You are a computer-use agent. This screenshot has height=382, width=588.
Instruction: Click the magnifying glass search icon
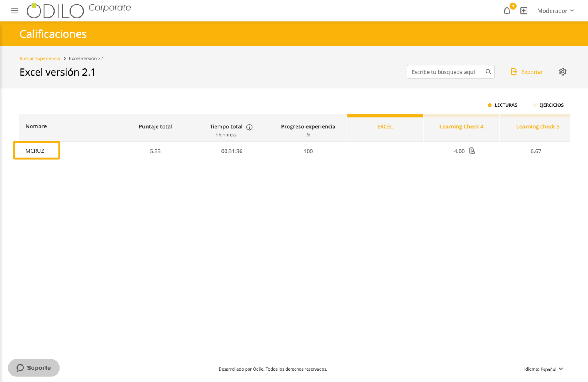click(488, 72)
